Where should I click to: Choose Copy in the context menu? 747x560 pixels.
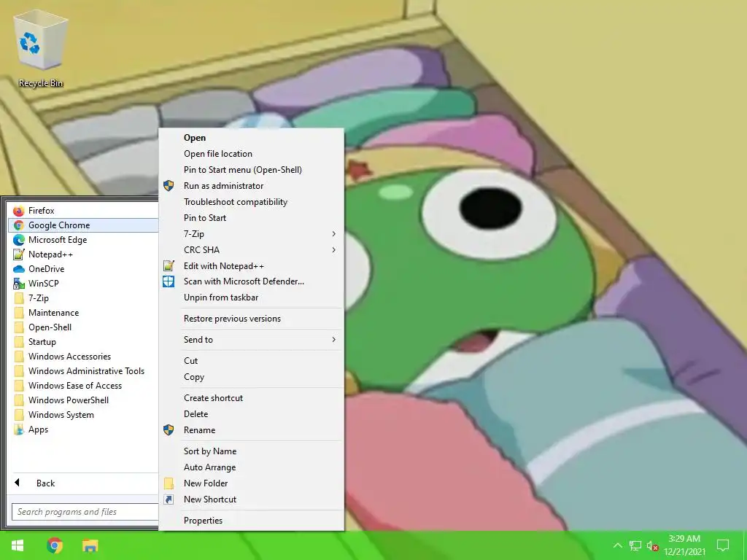click(x=251, y=377)
